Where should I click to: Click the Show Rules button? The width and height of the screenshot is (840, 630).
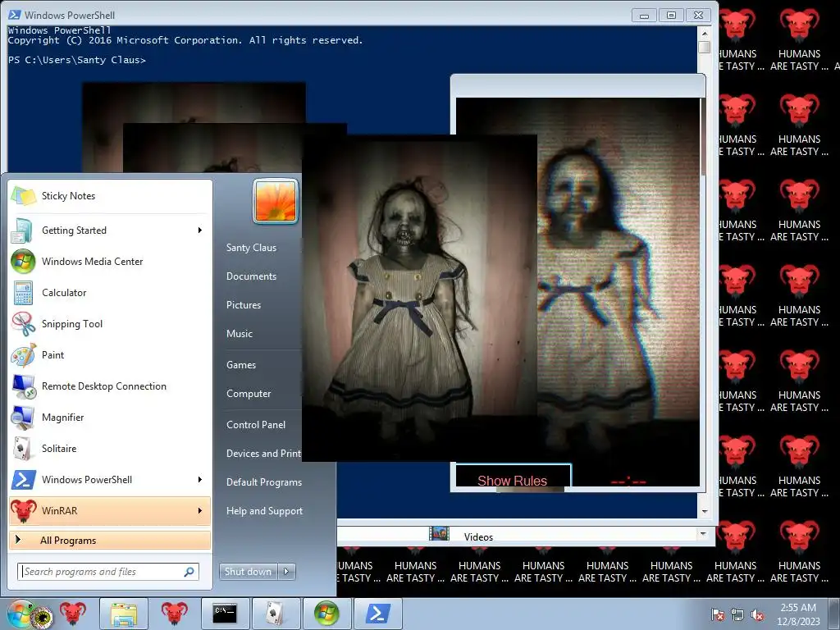point(513,477)
